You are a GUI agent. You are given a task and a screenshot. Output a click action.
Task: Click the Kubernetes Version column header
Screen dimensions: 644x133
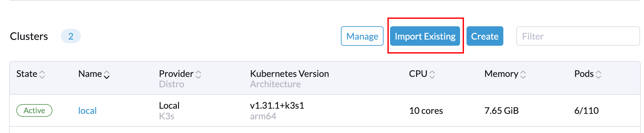[289, 74]
